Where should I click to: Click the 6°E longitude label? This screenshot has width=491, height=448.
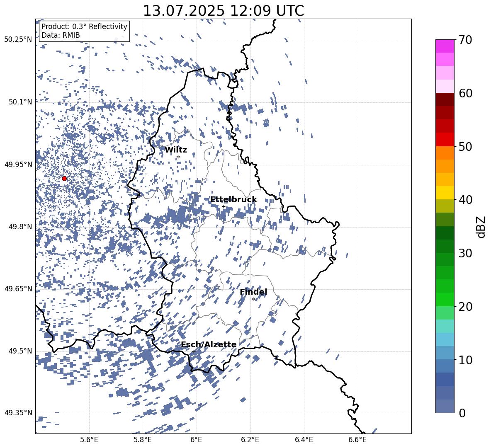click(x=196, y=440)
